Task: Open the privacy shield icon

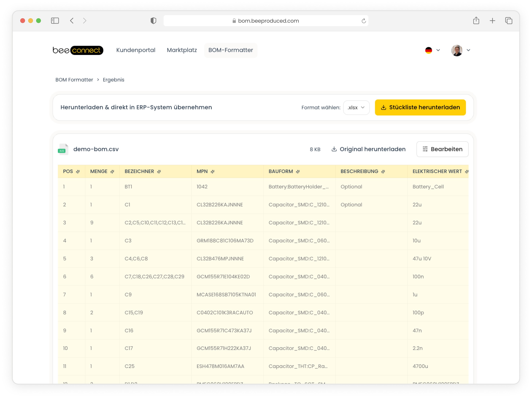Action: 153,21
